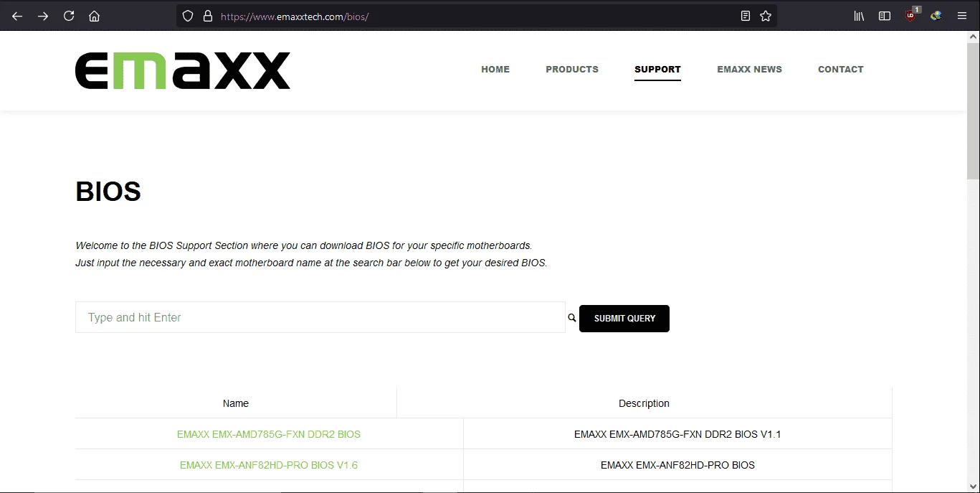Open the PRODUCTS navigation item

point(572,70)
